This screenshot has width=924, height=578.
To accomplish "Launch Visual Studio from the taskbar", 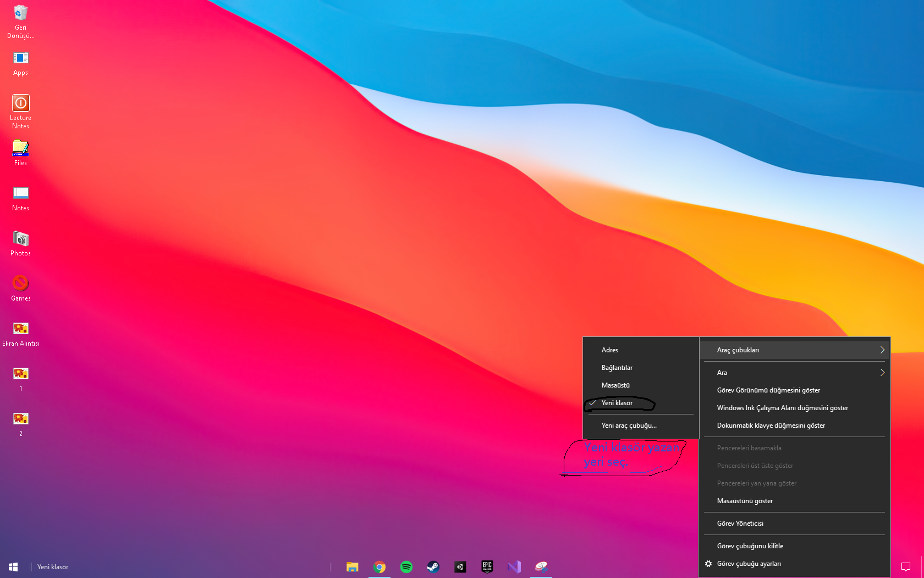I will pos(514,566).
